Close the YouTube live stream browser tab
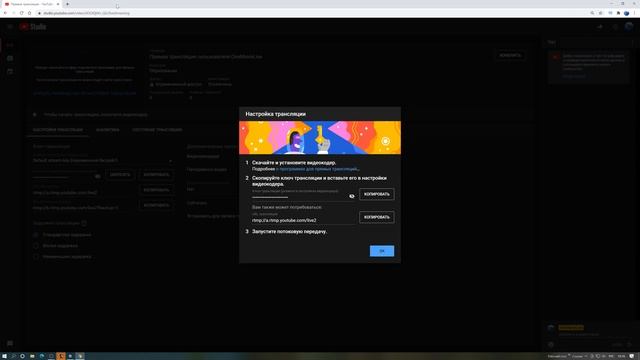The width and height of the screenshot is (640, 360). tap(58, 4)
